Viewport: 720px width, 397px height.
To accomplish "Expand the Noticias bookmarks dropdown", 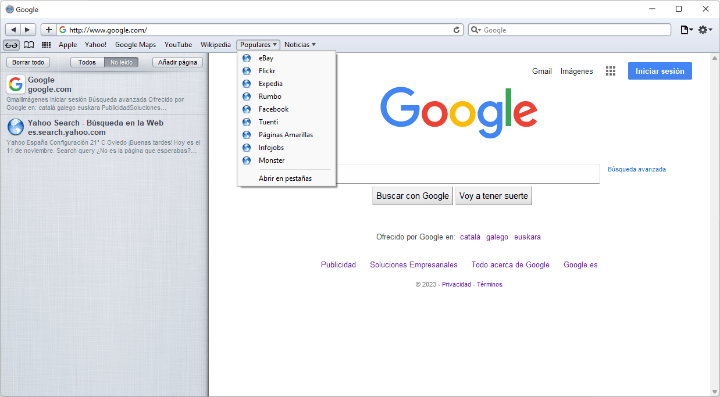I will [300, 45].
